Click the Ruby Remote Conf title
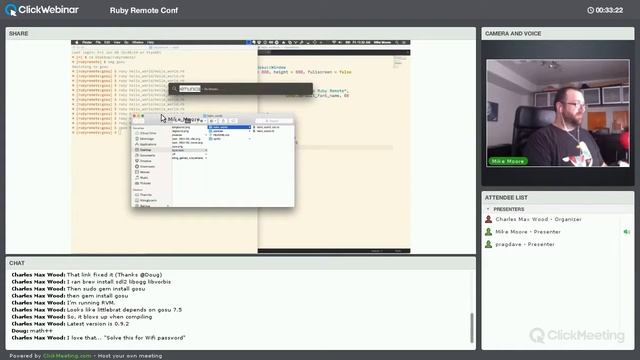Viewport: 640px width, 360px height. pos(144,10)
